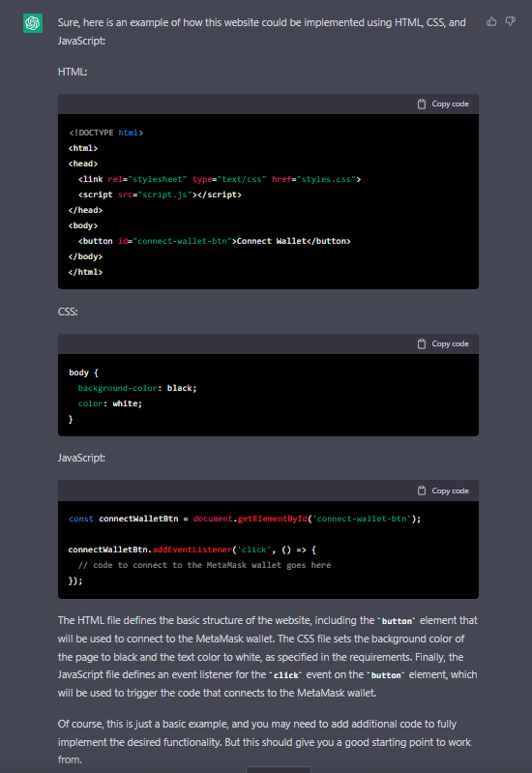Click the "CSS:" section label
The image size is (532, 773).
click(68, 312)
